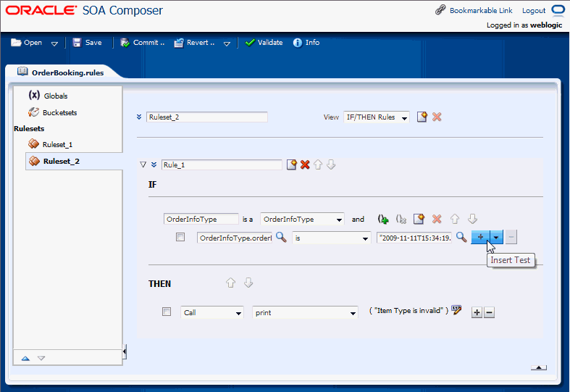Click the chain link icon
Screen dimensions: 570x392
[440, 10]
